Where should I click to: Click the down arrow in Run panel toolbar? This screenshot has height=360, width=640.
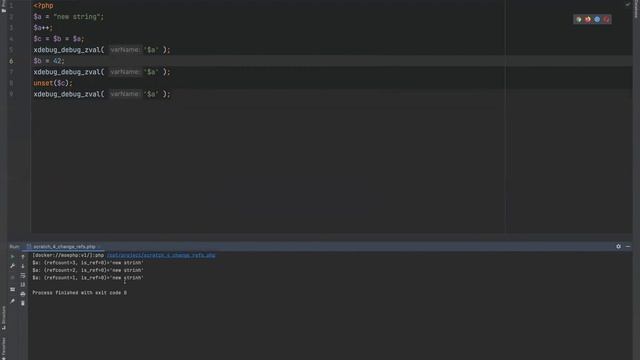click(23, 266)
